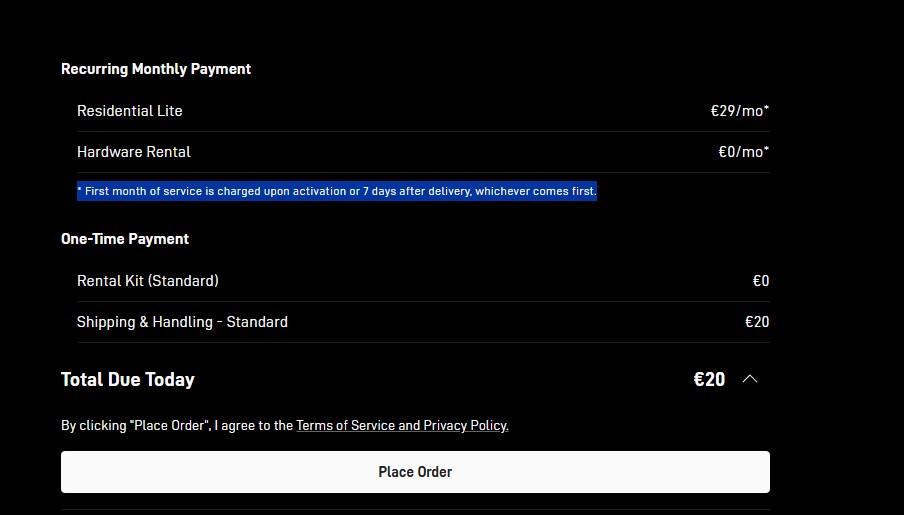Collapse the Total Due Today breakdown chevron
This screenshot has height=515, width=904.
pyautogui.click(x=750, y=379)
